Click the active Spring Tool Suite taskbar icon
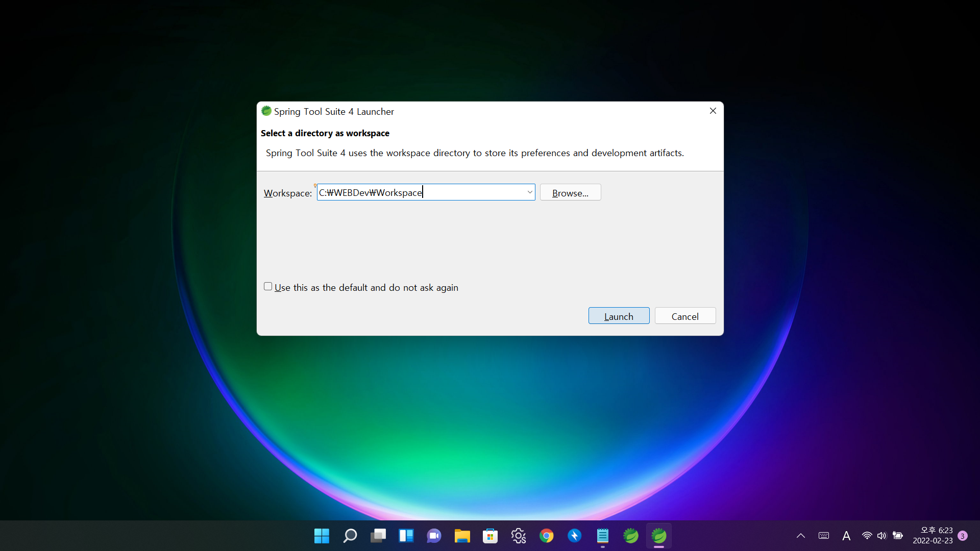 (659, 536)
